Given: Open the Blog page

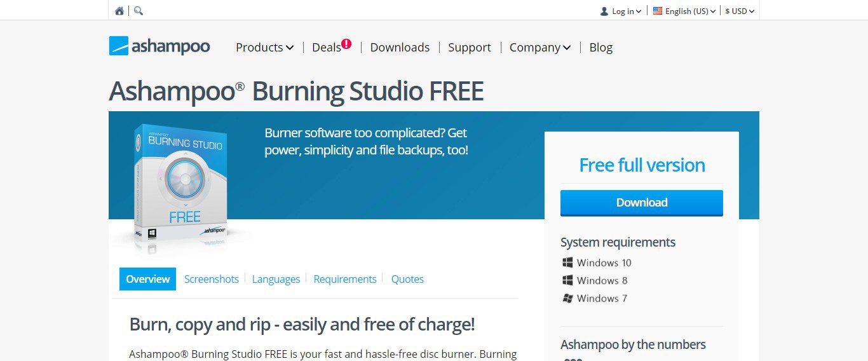Looking at the screenshot, I should tap(601, 47).
